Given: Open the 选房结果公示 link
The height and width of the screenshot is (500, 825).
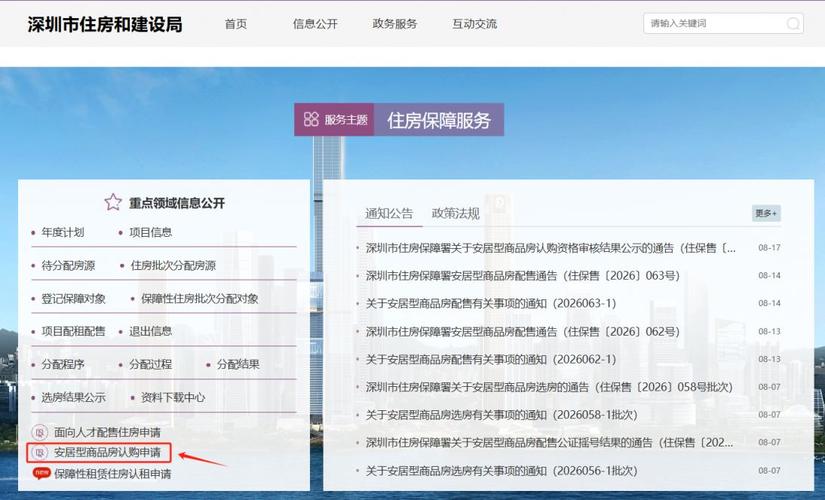Looking at the screenshot, I should (x=74, y=397).
